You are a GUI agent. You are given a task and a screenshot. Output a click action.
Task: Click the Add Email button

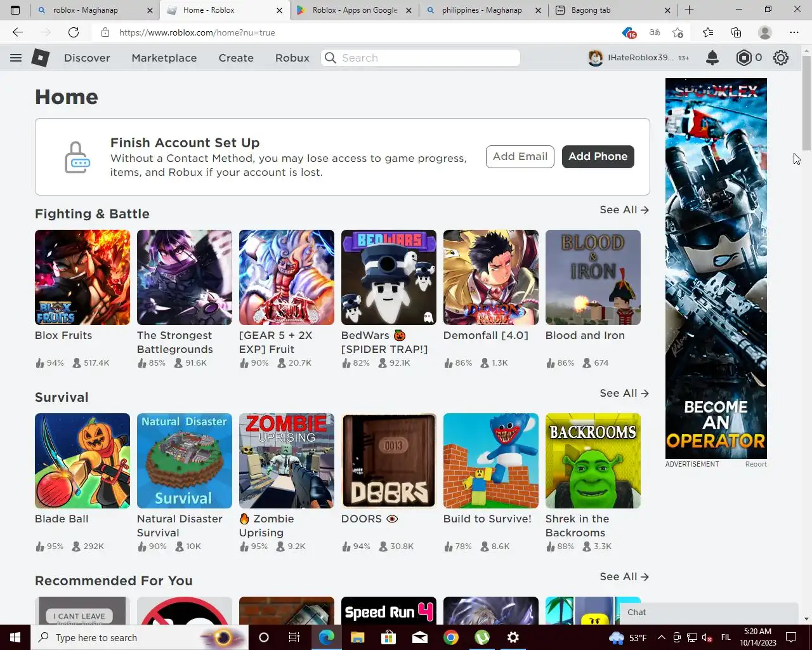(520, 157)
